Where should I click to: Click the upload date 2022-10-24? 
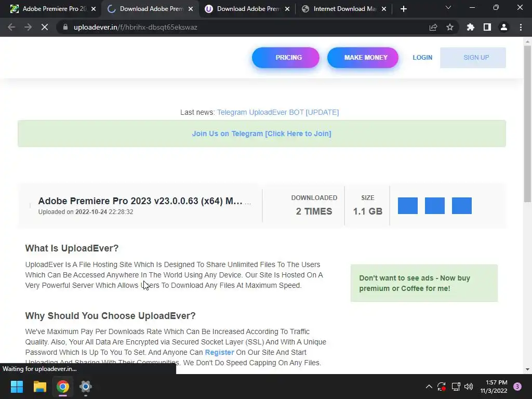(91, 212)
